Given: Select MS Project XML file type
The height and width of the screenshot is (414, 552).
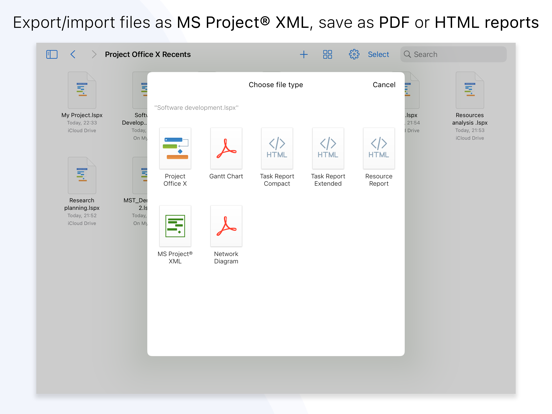Looking at the screenshot, I should (x=175, y=235).
